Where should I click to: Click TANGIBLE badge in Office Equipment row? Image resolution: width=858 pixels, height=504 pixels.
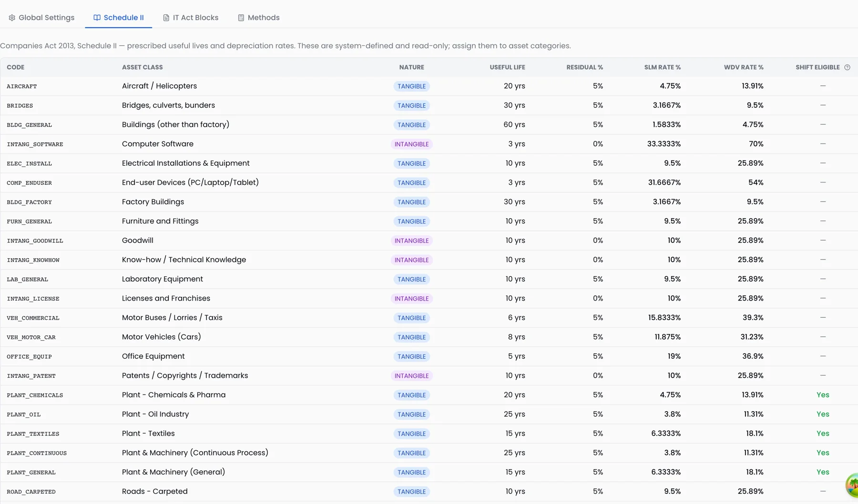tap(411, 356)
